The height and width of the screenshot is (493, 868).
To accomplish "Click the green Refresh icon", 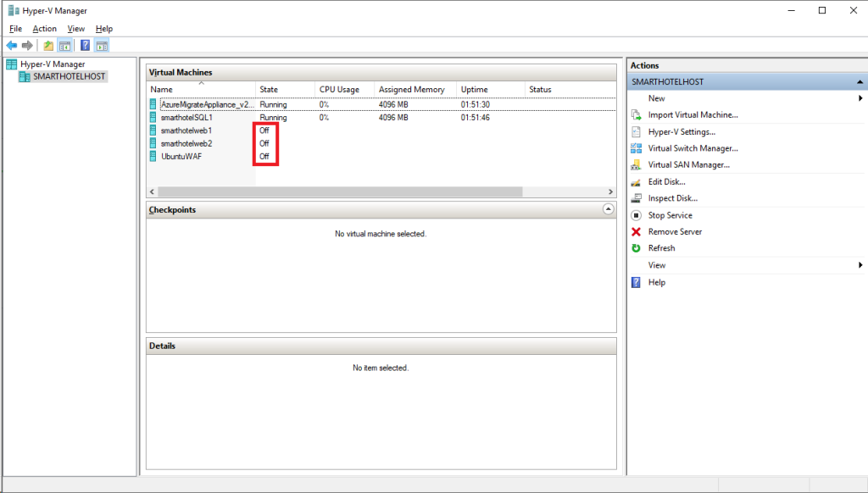I will pos(636,248).
